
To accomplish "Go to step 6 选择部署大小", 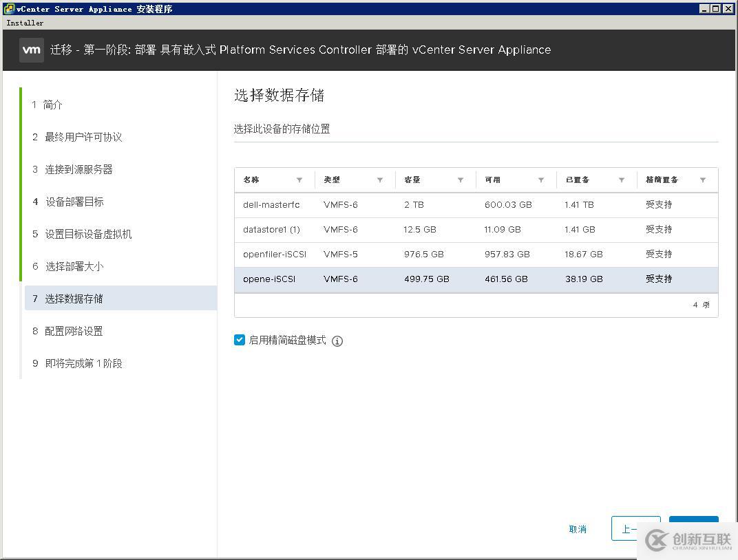I will (x=67, y=267).
